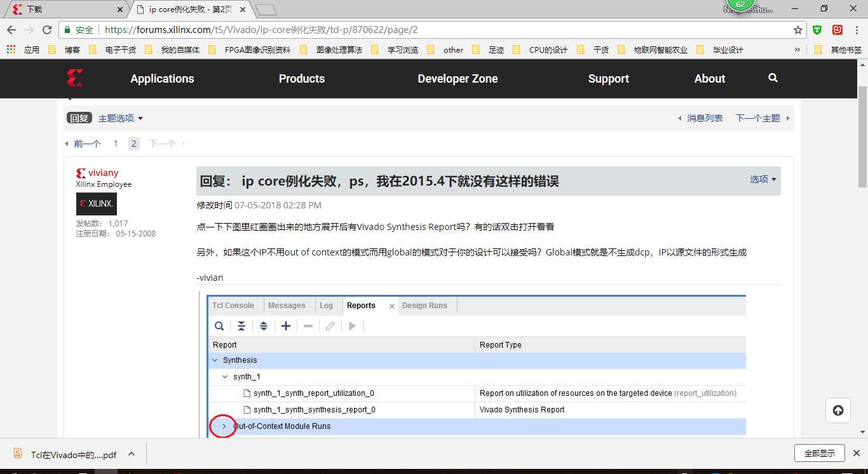Viewport: 868px width, 474px height.
Task: Click the current page number 2
Action: 133,144
